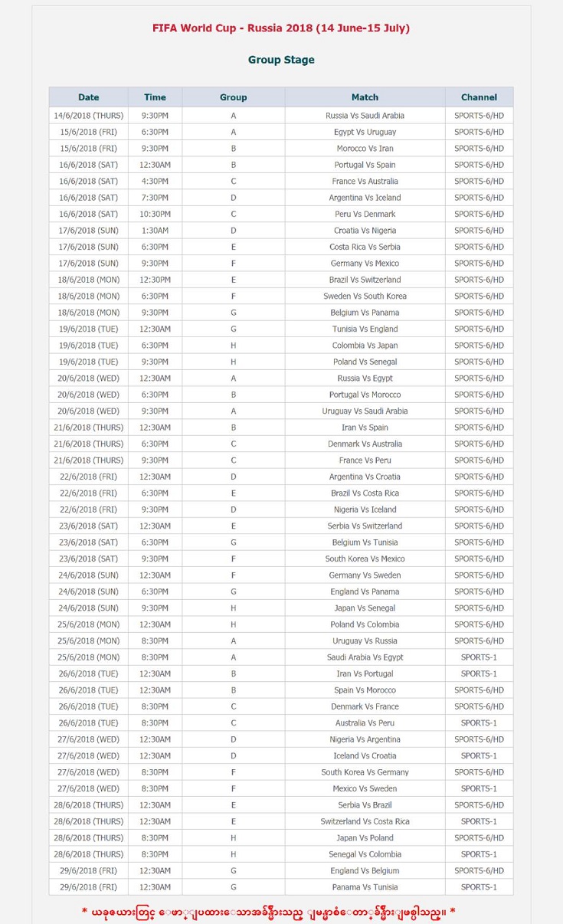Viewport: 563px width, 924px height.
Task: Click SPORTS-1 channel for Mexico Vs Sweden
Action: (479, 788)
